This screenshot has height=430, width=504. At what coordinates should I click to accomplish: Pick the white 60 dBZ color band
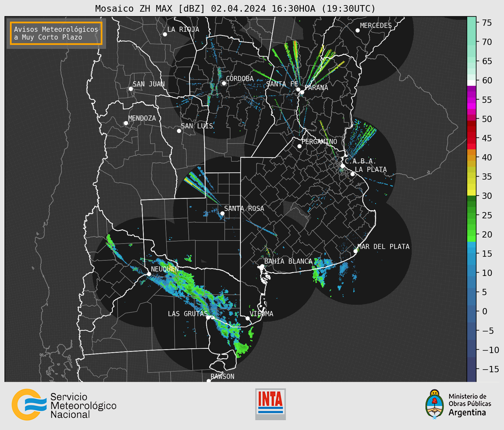coord(471,83)
